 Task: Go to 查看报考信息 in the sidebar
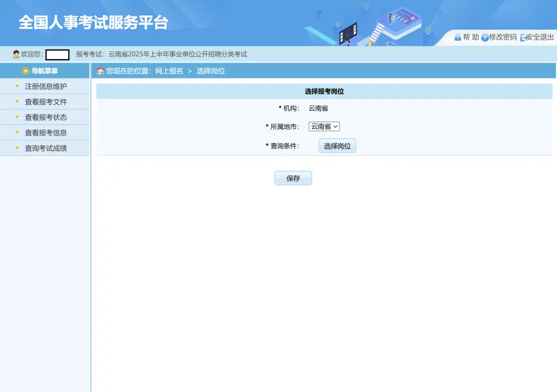tap(46, 133)
